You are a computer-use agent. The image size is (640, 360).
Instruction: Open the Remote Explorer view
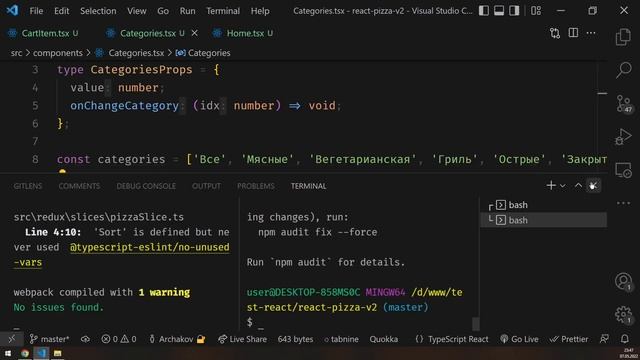pyautogui.click(x=623, y=170)
